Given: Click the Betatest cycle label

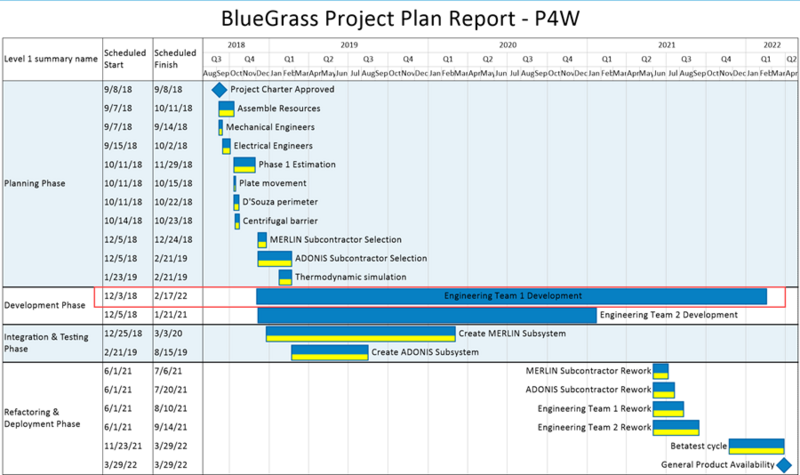Looking at the screenshot, I should click(698, 446).
